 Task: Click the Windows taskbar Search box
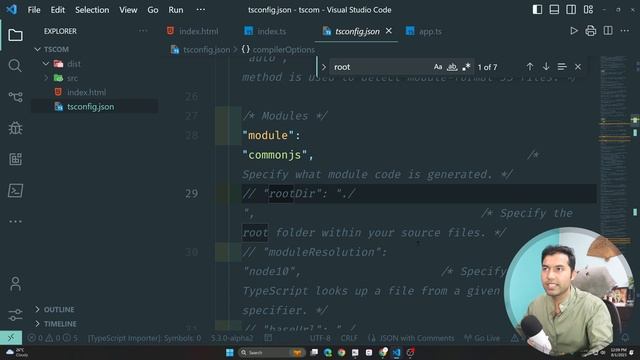[272, 352]
